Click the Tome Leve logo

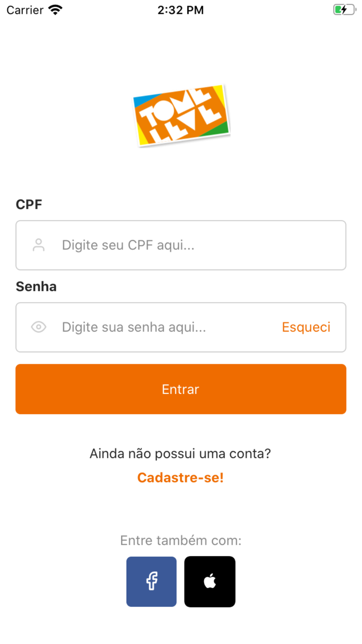point(181,115)
